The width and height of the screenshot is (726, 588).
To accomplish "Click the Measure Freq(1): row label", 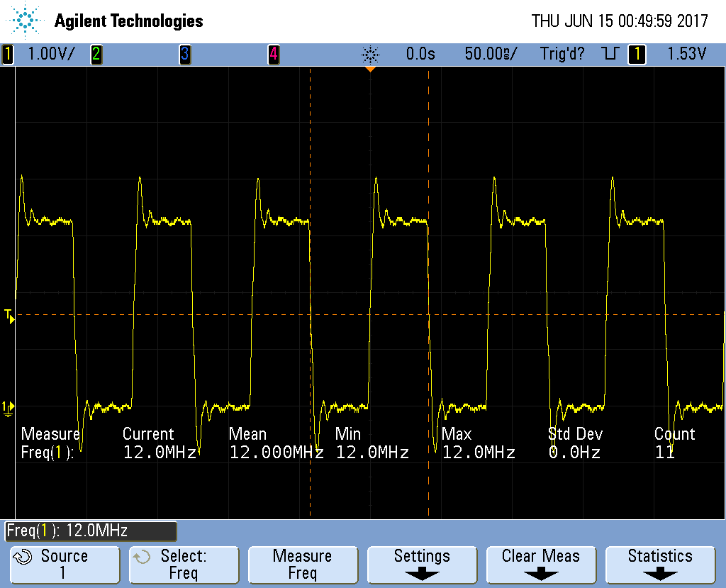I will [x=50, y=443].
